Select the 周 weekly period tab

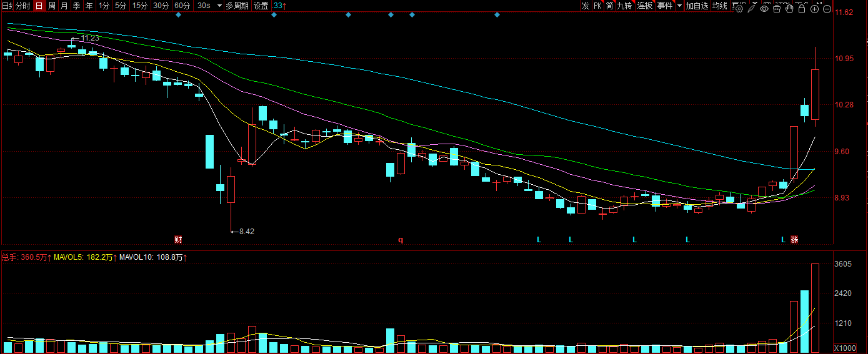52,6
